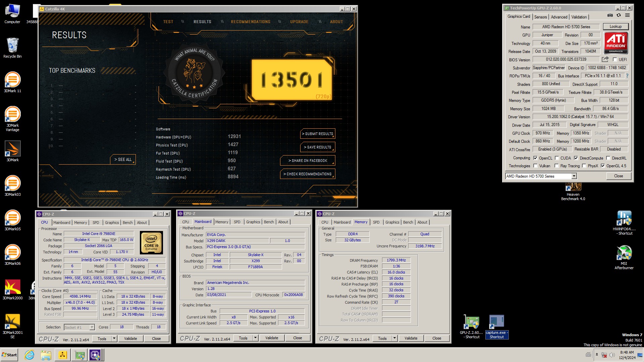Open the UPGRADE tab in Catzilla
Viewport: 644px width, 362px height.
[x=299, y=21]
